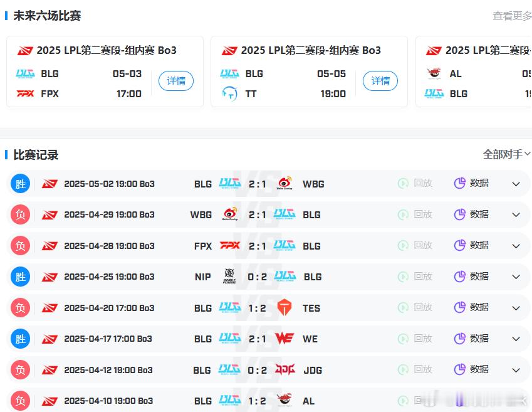Viewport: 532px width, 412px height.
Task: Click the 查看更多 link
Action: (513, 16)
